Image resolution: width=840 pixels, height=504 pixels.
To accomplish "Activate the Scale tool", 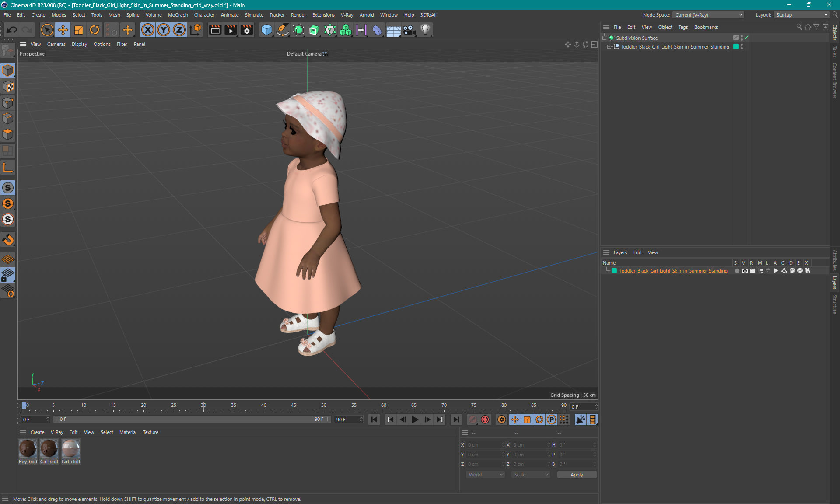I will (x=79, y=30).
